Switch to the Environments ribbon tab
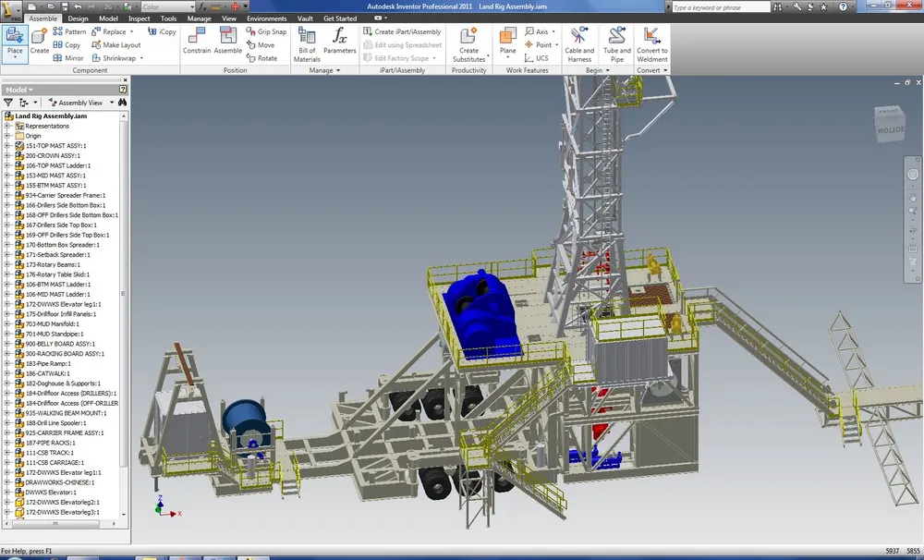Screen dimensions: 924x560 click(266, 18)
